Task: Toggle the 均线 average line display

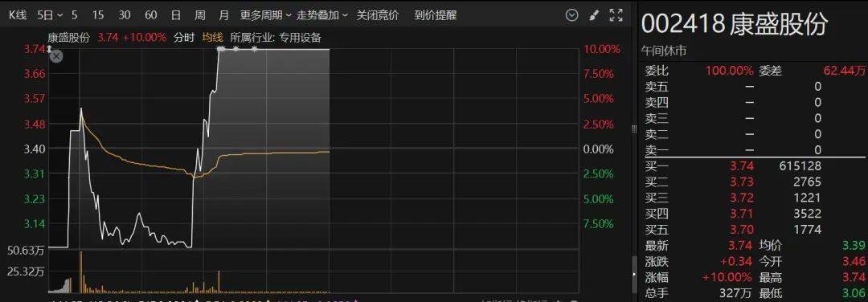Action: pyautogui.click(x=212, y=38)
